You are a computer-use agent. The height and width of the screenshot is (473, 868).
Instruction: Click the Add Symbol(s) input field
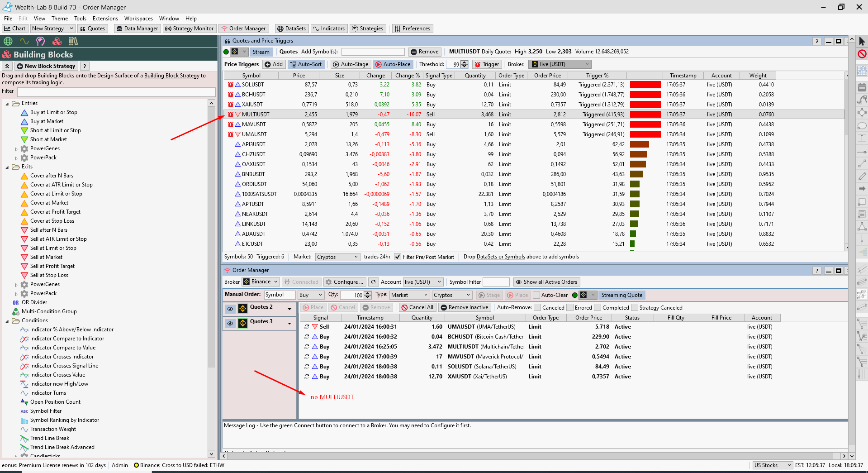pos(373,52)
